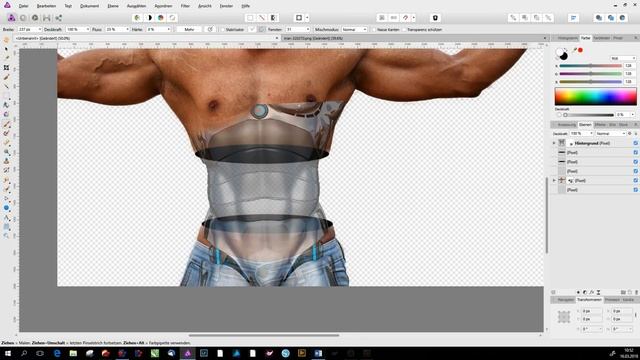The width and height of the screenshot is (640, 360).
Task: Pick a color from the spectrum bar
Action: 596,97
